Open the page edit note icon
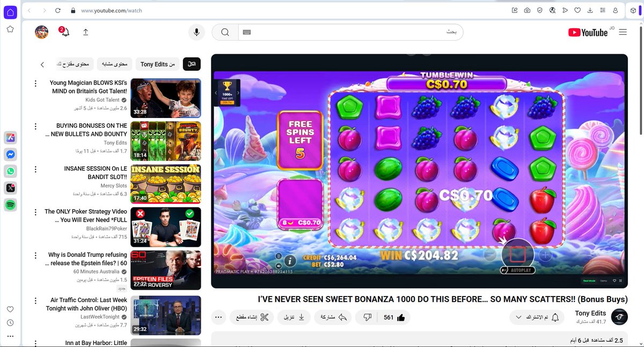 pos(515,10)
